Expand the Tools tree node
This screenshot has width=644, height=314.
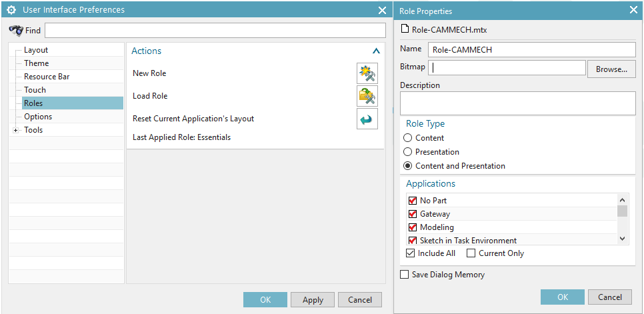(x=16, y=130)
